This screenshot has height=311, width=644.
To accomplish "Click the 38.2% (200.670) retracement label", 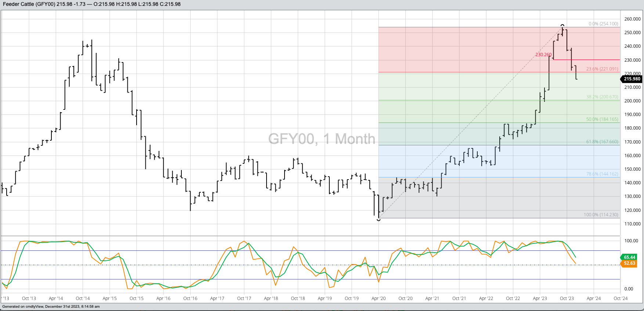I will point(602,97).
